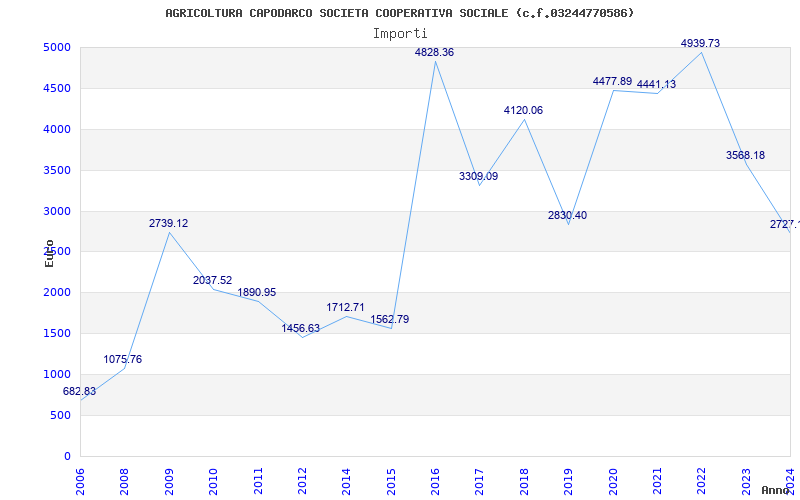Click the Euro y-axis title
800x500 pixels.
pyautogui.click(x=49, y=253)
